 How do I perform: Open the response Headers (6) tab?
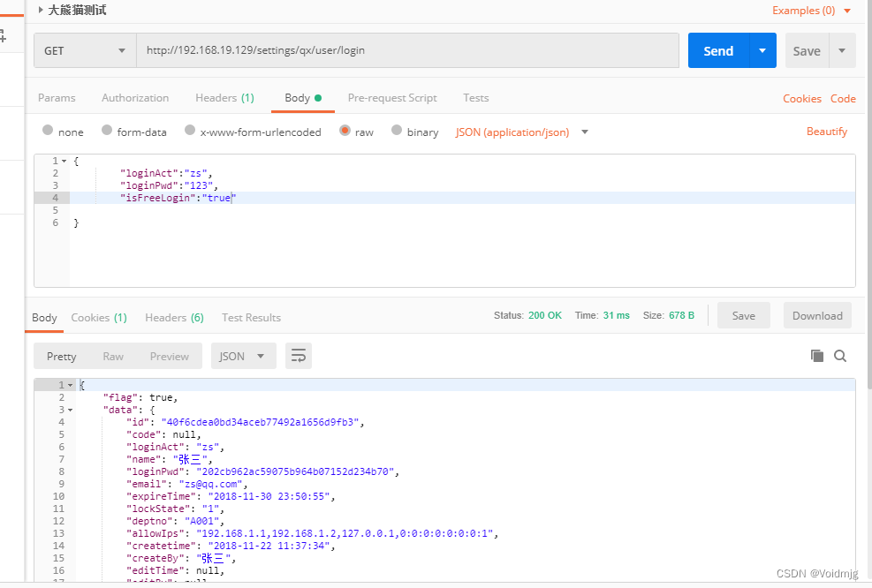pos(174,317)
